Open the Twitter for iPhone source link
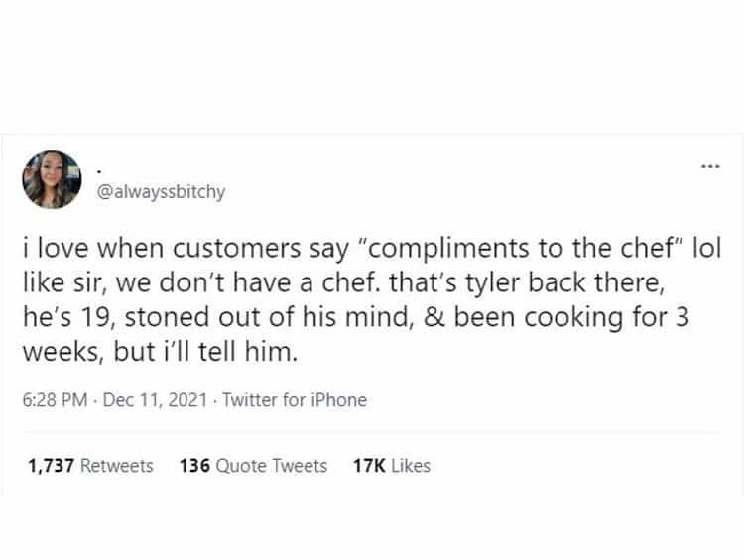 coord(295,400)
